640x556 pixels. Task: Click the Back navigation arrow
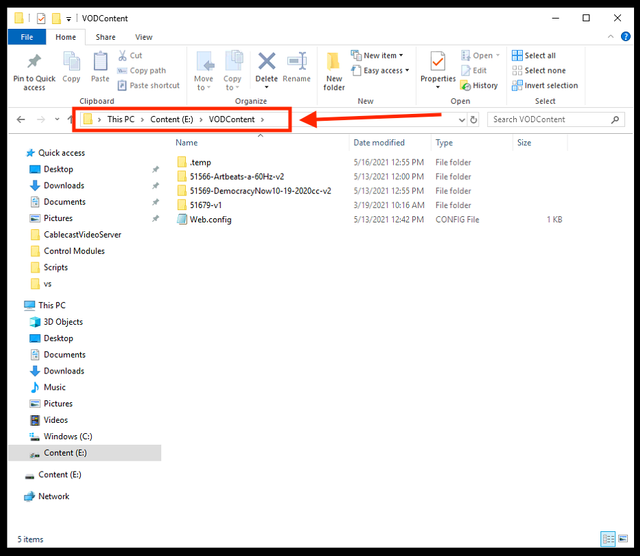click(21, 119)
